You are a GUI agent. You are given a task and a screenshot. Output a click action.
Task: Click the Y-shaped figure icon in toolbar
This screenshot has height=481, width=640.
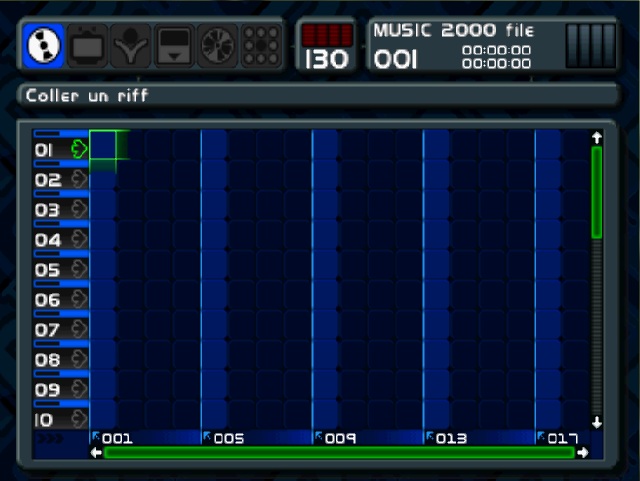point(133,46)
